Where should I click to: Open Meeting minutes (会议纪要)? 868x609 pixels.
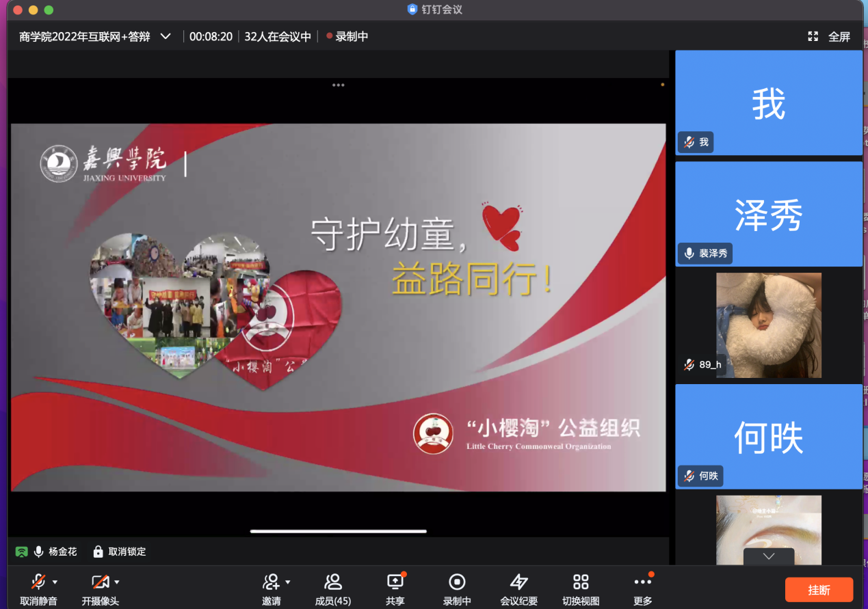[518, 582]
